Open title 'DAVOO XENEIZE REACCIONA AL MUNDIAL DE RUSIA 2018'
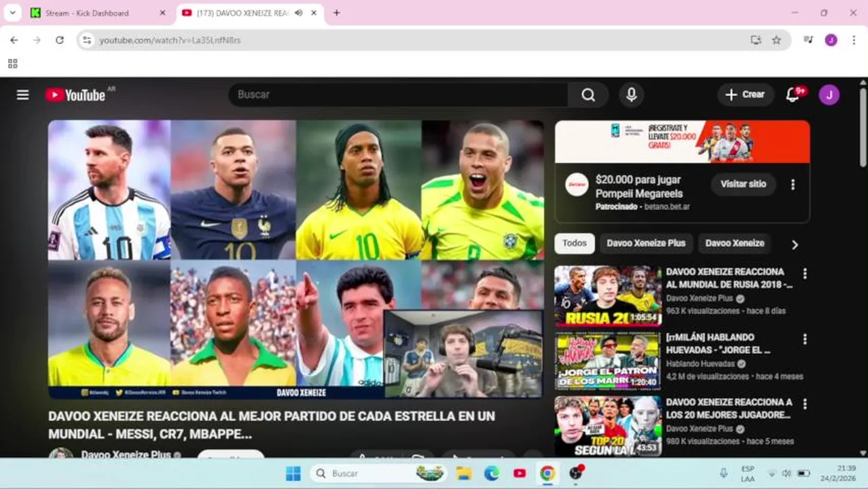 click(729, 278)
